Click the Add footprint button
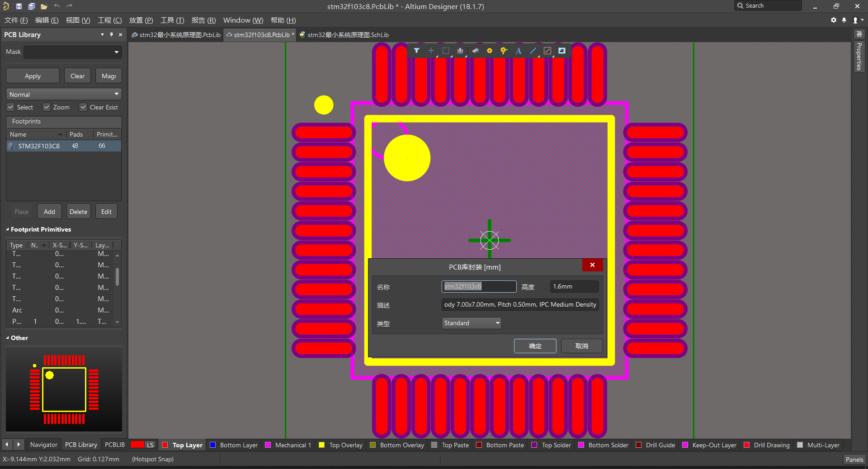Screen dimensions: 868x469 [x=49, y=212]
